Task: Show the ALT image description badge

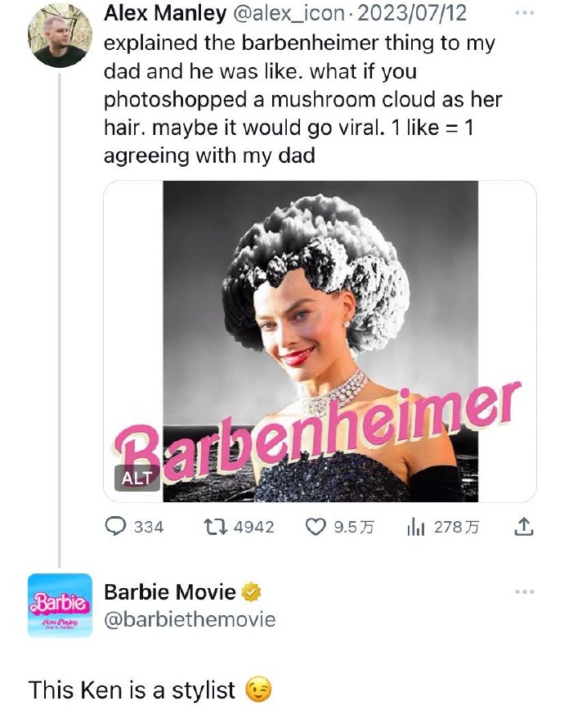Action: coord(137,479)
